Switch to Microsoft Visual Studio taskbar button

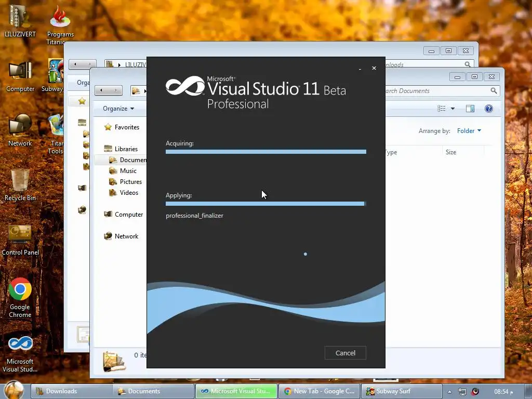point(236,391)
